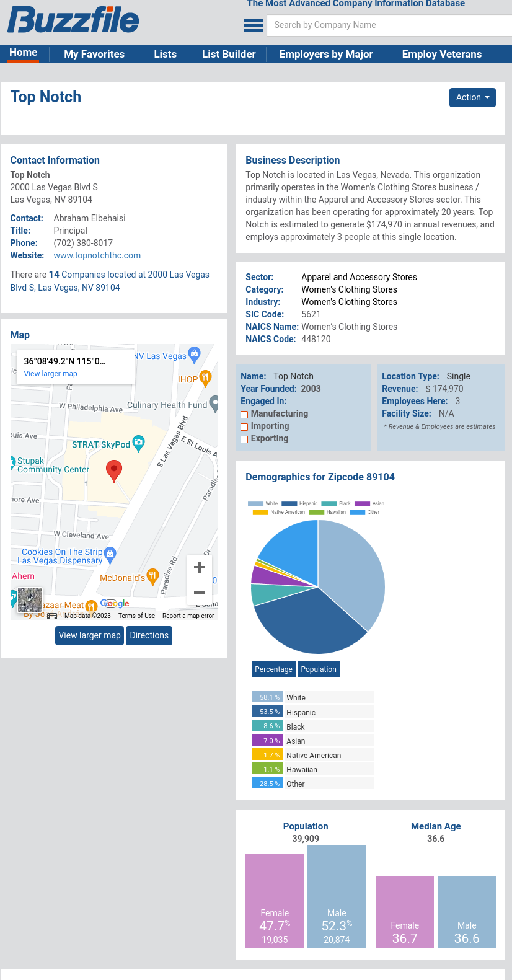
Task: Check the Manufacturing checkbox
Action: click(x=244, y=414)
